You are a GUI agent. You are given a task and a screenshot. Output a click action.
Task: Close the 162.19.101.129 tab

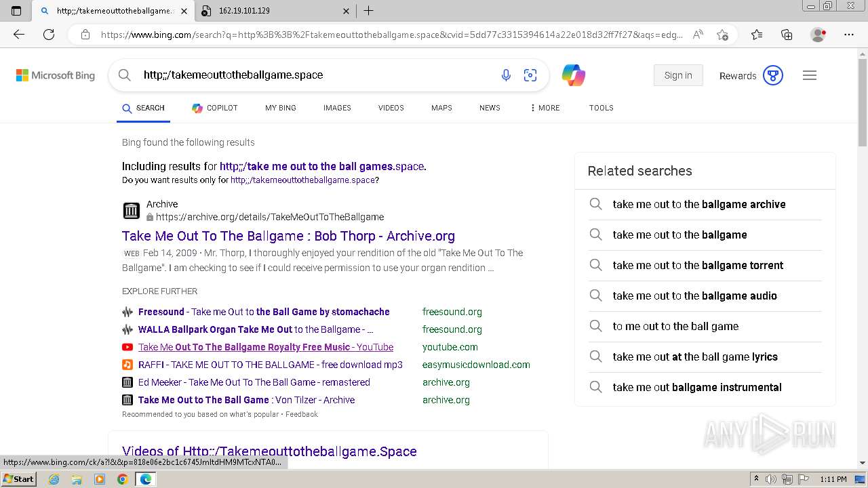pos(347,11)
